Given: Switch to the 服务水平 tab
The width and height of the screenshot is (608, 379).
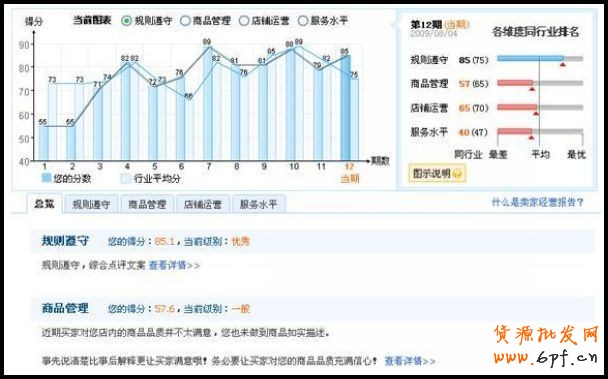Looking at the screenshot, I should click(x=259, y=204).
